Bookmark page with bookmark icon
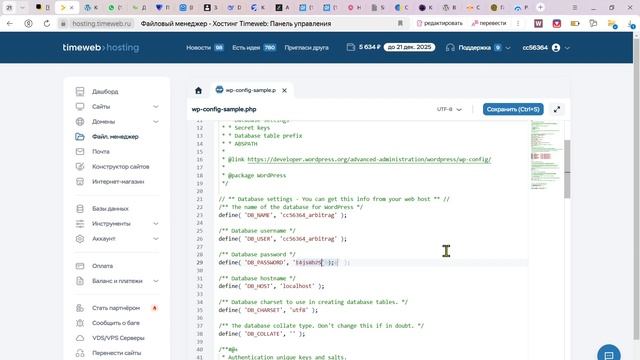The image size is (640, 360). pyautogui.click(x=400, y=24)
